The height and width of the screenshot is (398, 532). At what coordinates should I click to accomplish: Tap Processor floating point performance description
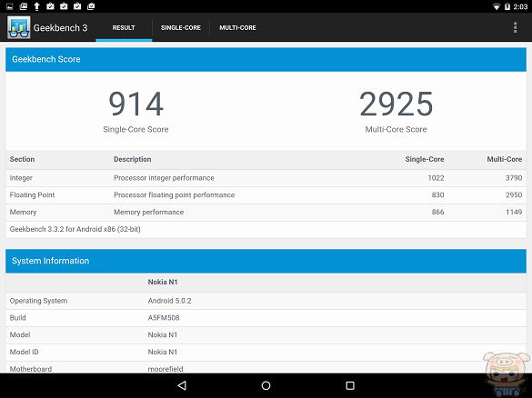click(x=174, y=195)
